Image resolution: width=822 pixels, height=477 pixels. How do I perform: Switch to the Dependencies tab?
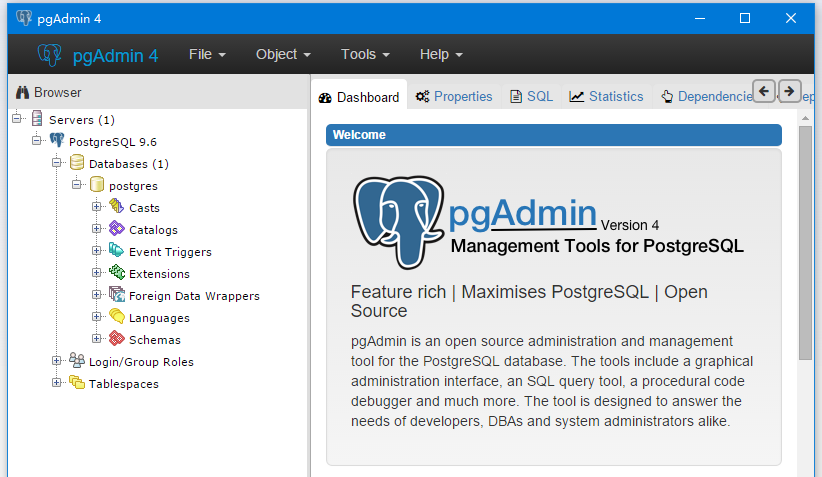click(707, 96)
